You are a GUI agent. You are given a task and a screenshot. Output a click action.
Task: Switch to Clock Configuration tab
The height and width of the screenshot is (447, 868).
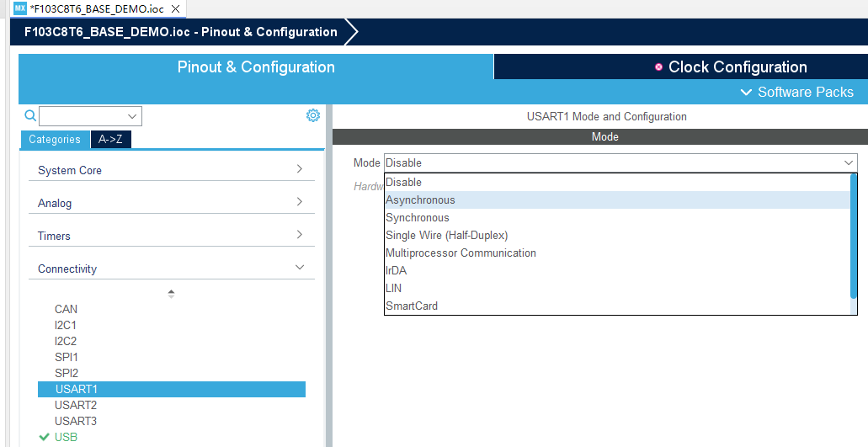(681, 67)
